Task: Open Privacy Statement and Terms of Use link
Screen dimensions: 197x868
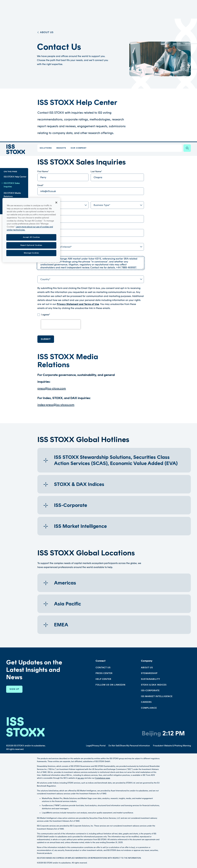Action: pyautogui.click(x=78, y=304)
